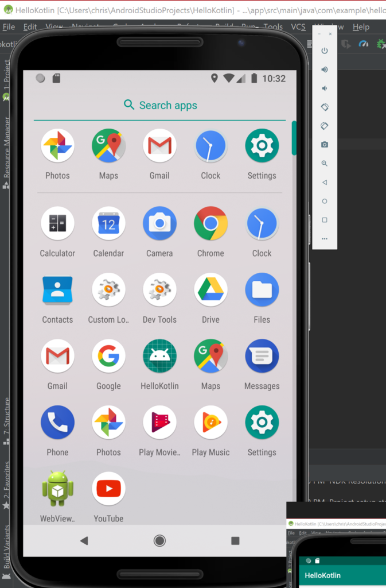
Task: Click emulator power button
Action: 325,51
